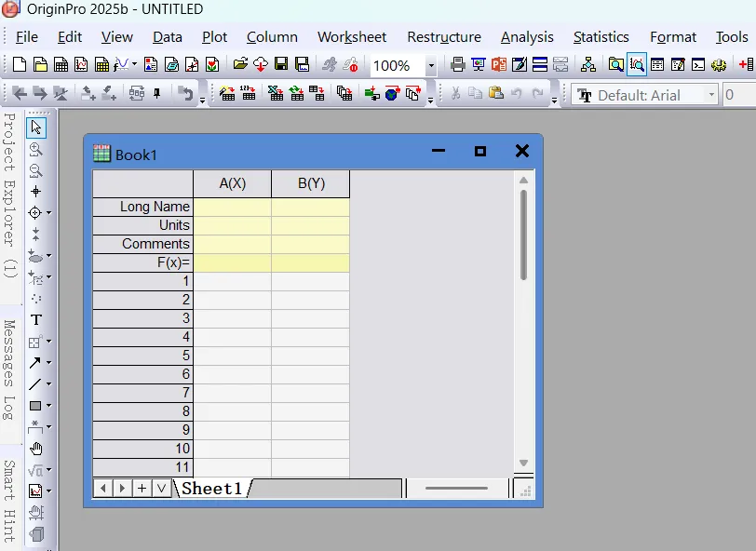Click the Send Graphs to PowerPoint icon

tap(498, 64)
